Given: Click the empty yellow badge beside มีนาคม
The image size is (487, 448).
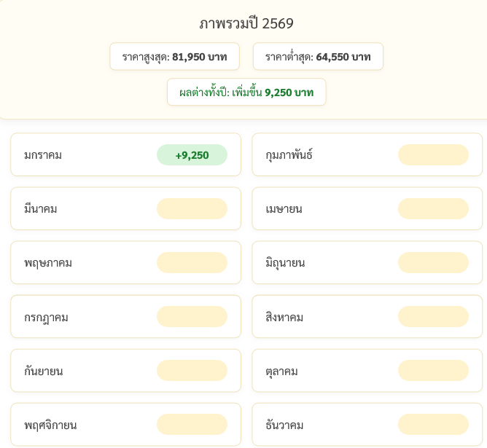Looking at the screenshot, I should 192,209.
